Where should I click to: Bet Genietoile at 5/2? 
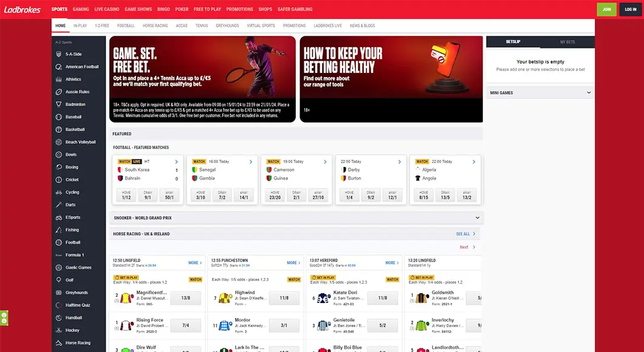point(383,325)
